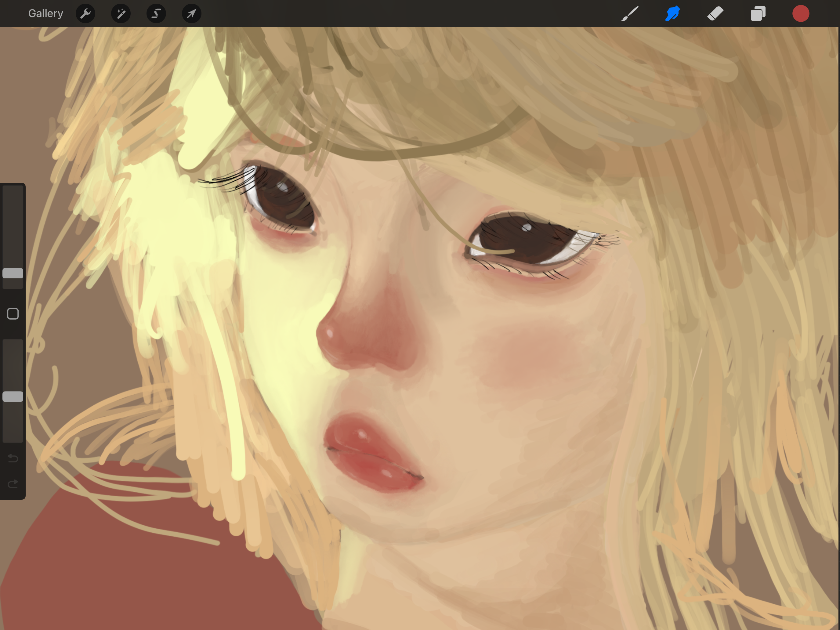The height and width of the screenshot is (630, 840).
Task: Open the Adjustments magic wand menu
Action: click(x=121, y=14)
